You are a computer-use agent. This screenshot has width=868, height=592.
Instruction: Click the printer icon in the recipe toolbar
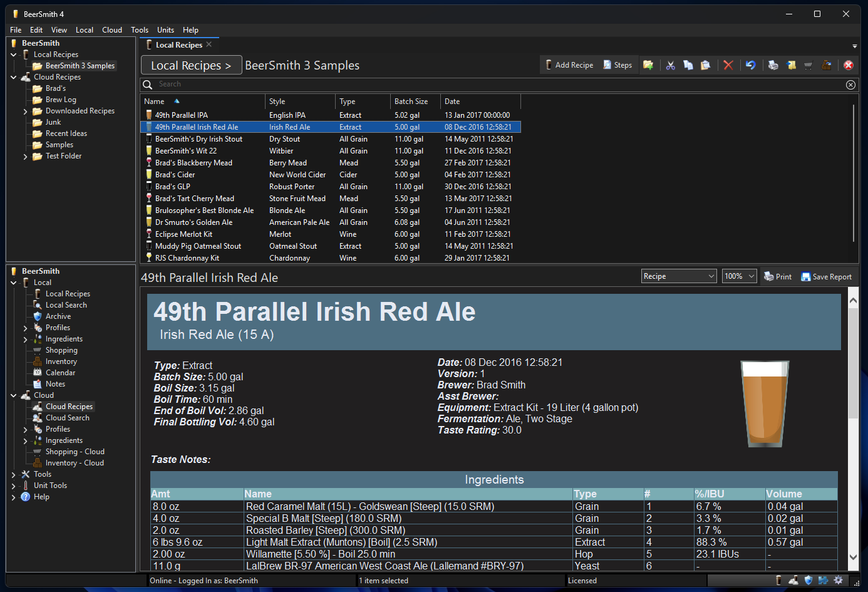(x=773, y=65)
